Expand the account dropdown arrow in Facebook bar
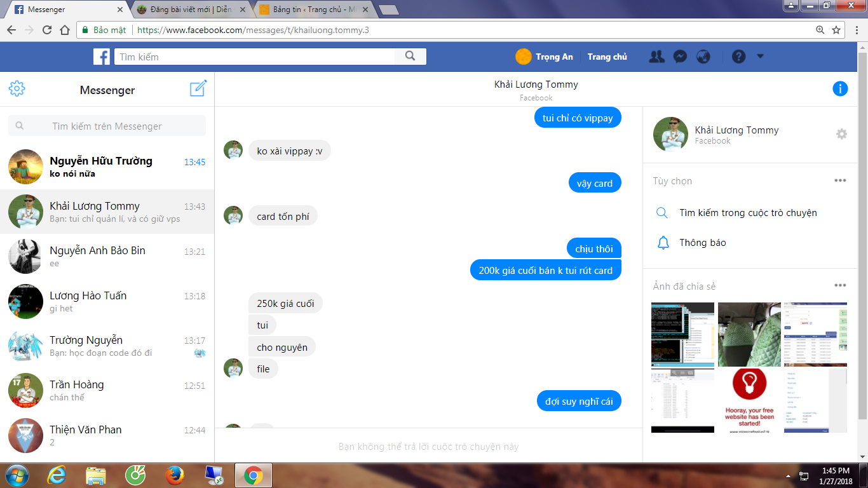868x488 pixels. click(760, 57)
